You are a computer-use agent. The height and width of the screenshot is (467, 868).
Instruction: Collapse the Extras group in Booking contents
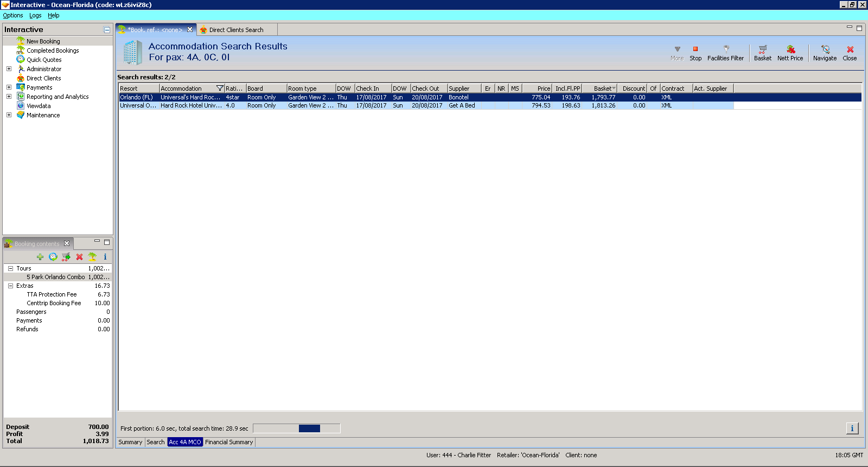click(10, 286)
